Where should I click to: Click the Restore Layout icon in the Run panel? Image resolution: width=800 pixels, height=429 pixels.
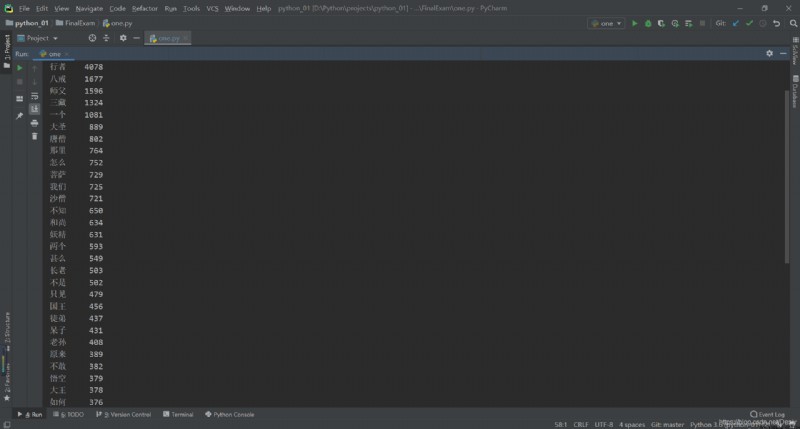tap(20, 98)
